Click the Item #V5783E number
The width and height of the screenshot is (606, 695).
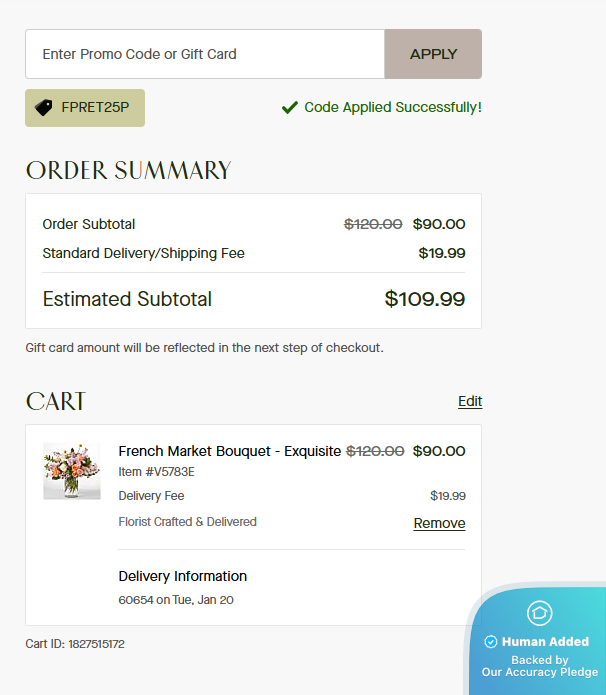156,472
